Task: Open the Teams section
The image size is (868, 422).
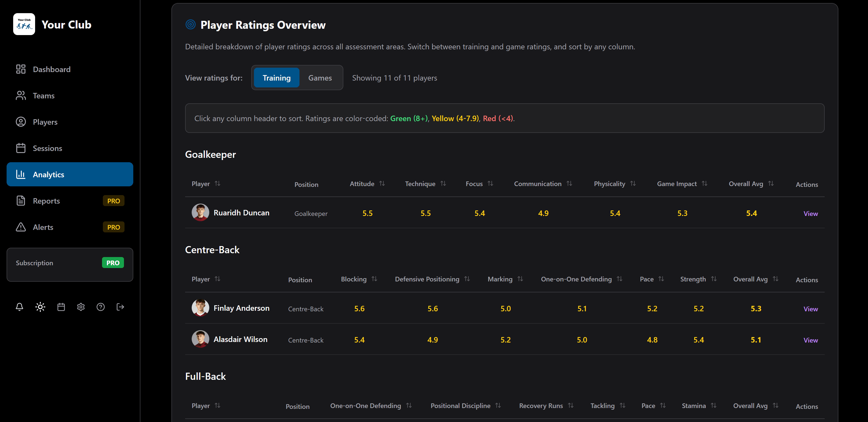Action: tap(43, 96)
